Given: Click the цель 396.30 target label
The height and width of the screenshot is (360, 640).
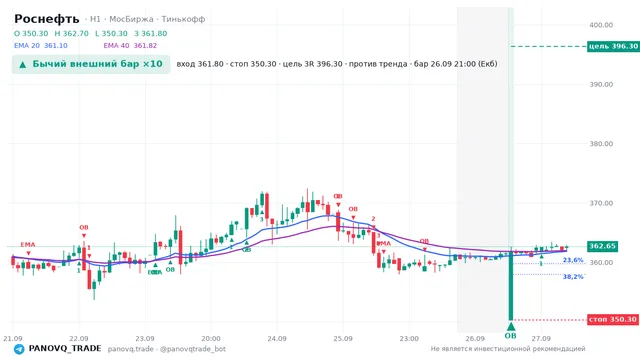Looking at the screenshot, I should tap(613, 46).
